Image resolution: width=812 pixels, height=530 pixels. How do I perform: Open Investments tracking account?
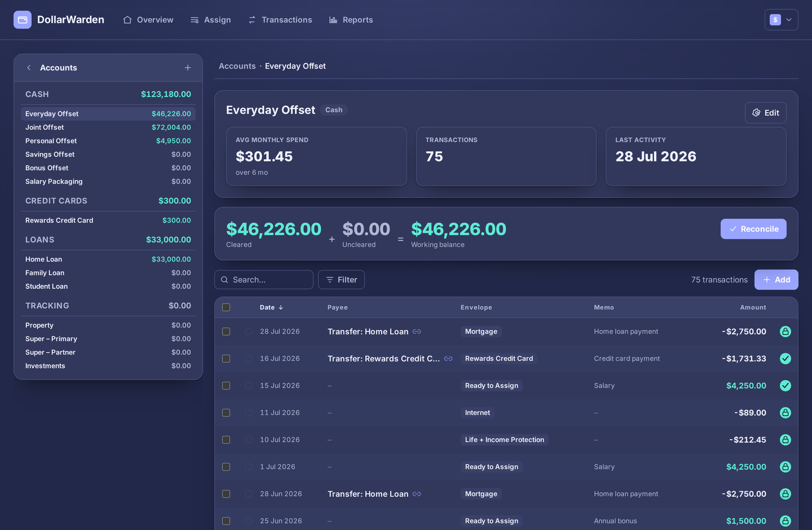click(x=108, y=366)
